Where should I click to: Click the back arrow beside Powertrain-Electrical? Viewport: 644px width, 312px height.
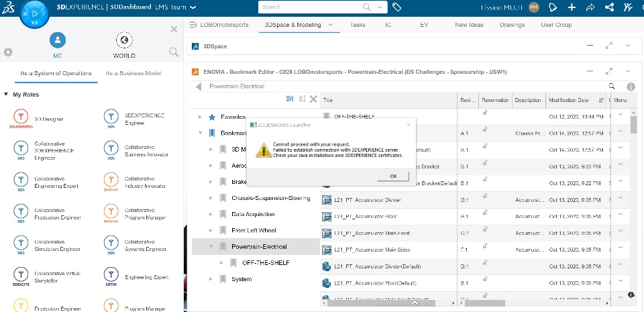199,87
